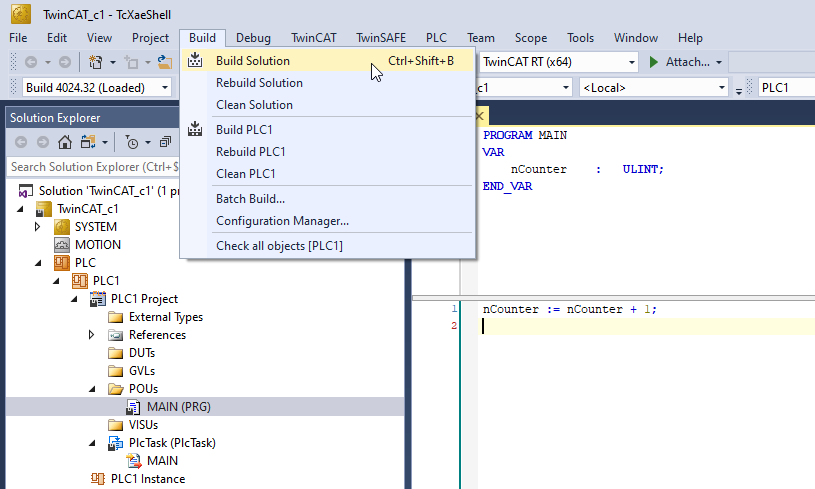This screenshot has width=815, height=489.
Task: Select PLC1 Instance in the tree
Action: [147, 479]
